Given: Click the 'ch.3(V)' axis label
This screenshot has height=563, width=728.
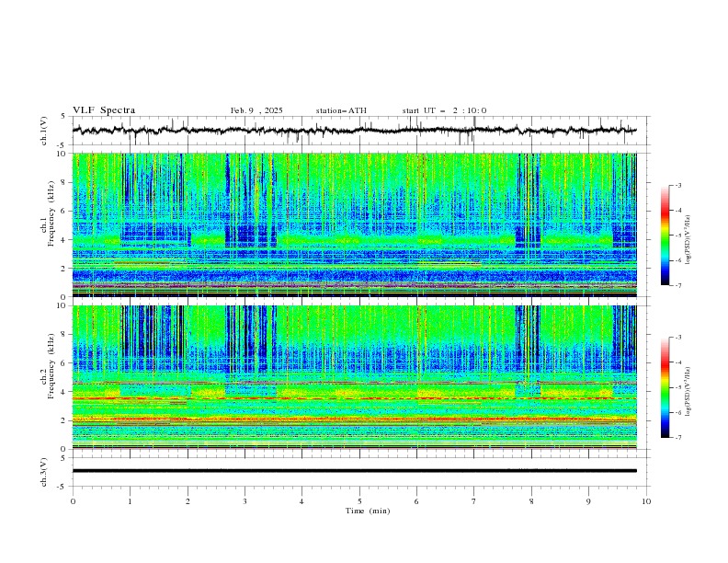Looking at the screenshot, I should click(44, 472).
